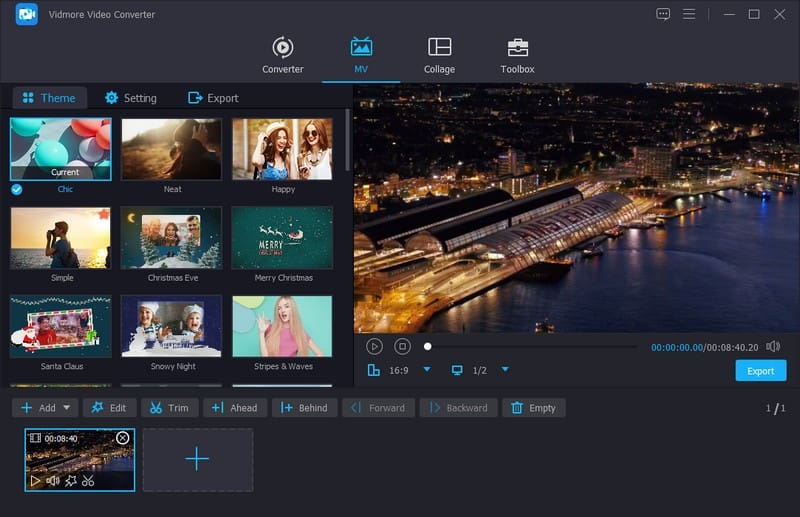Click the Trim button
This screenshot has height=517, width=800.
click(x=169, y=408)
